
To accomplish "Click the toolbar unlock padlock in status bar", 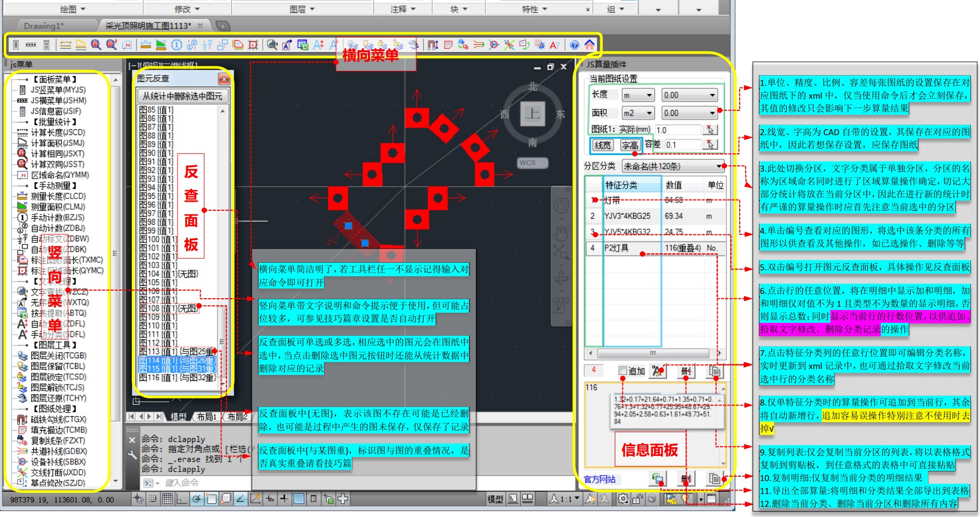I will pyautogui.click(x=637, y=499).
